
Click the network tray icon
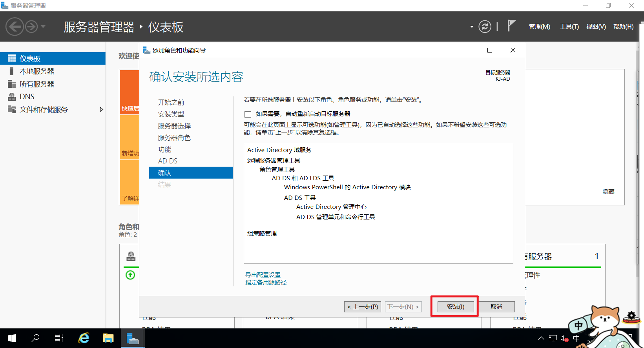click(553, 338)
